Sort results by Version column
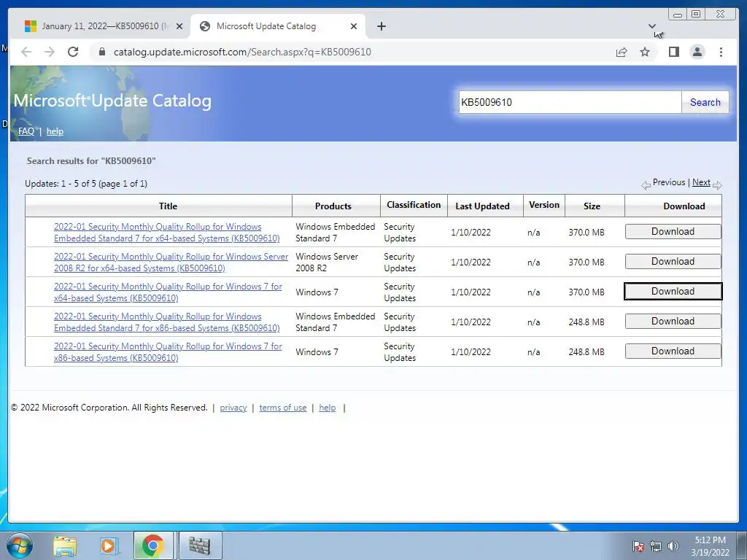Screen dimensions: 747x560 (x=544, y=205)
